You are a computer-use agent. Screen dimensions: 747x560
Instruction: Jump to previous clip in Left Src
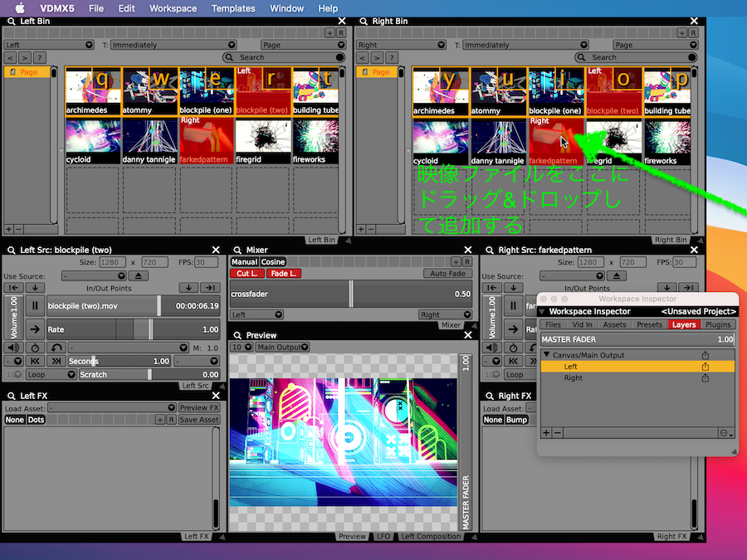point(35,361)
